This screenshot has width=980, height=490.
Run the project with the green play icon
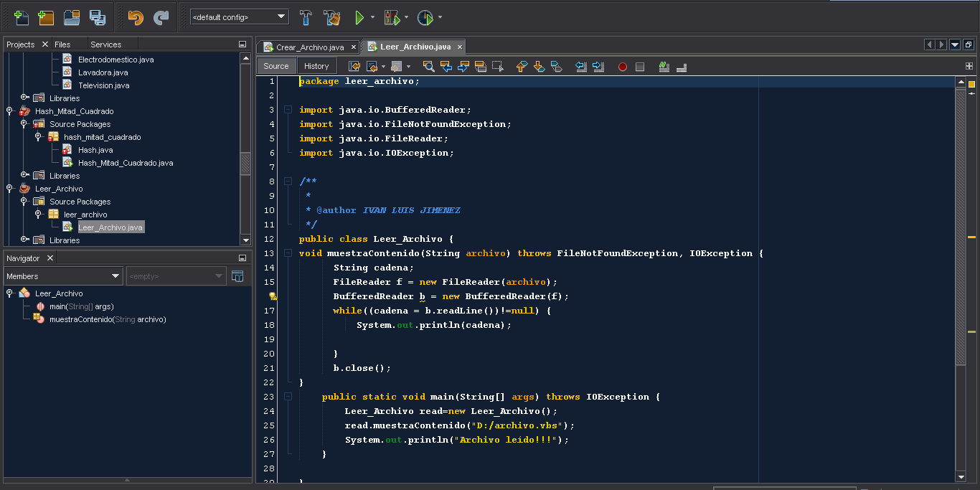tap(359, 17)
